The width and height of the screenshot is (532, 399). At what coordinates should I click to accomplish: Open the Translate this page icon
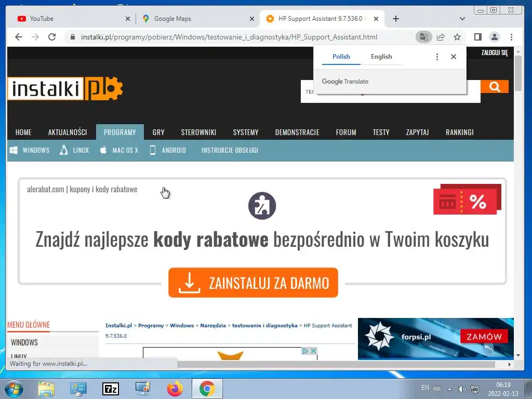point(423,37)
